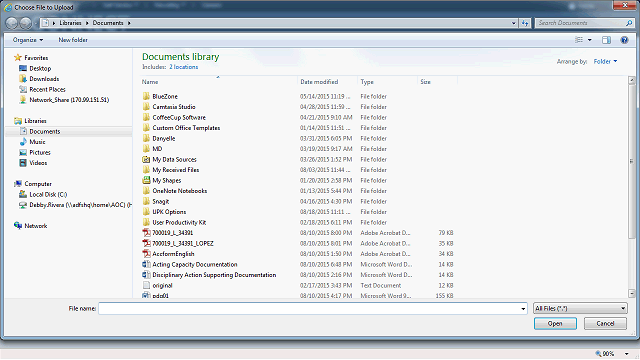Click the Computer icon in sidebar
The image size is (640, 360).
coord(18,184)
